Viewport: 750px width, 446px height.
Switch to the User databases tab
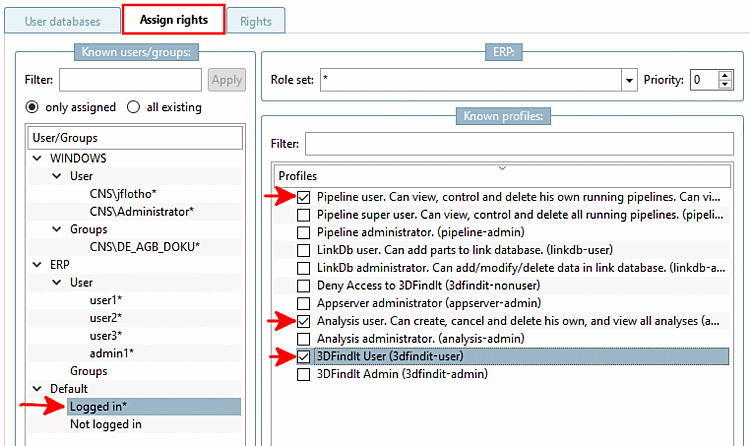(x=63, y=20)
